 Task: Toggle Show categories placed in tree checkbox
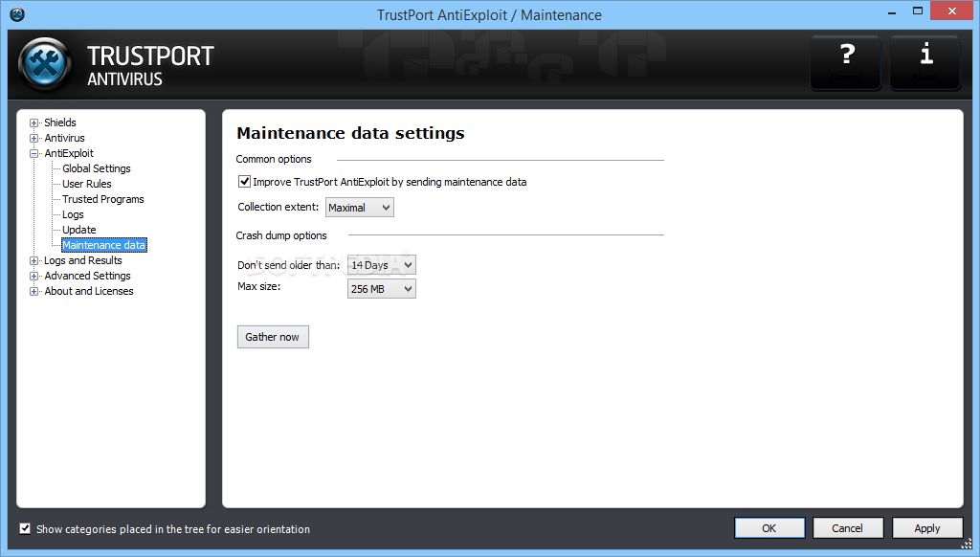(x=25, y=529)
